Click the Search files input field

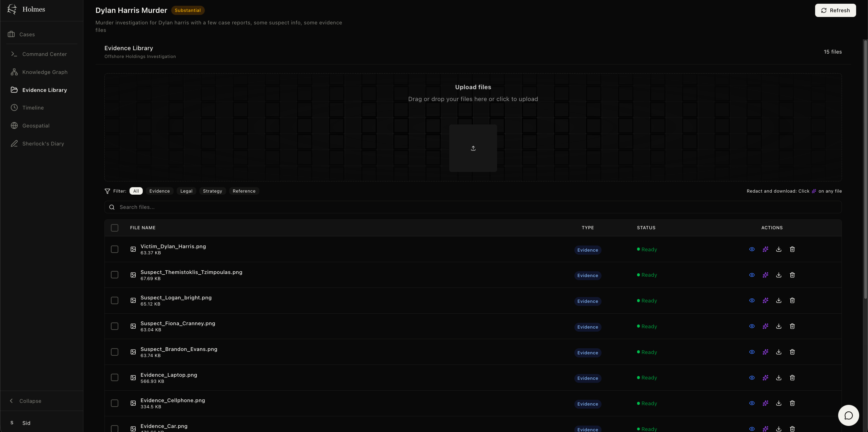click(x=473, y=207)
